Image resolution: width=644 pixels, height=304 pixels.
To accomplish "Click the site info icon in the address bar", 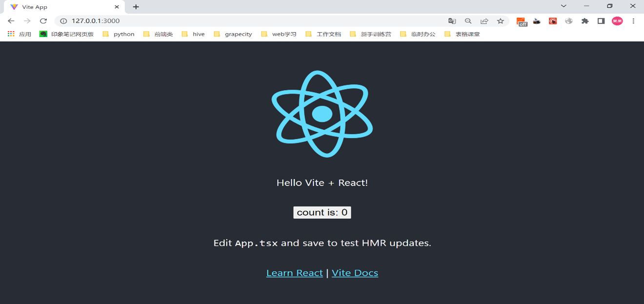I will point(63,21).
